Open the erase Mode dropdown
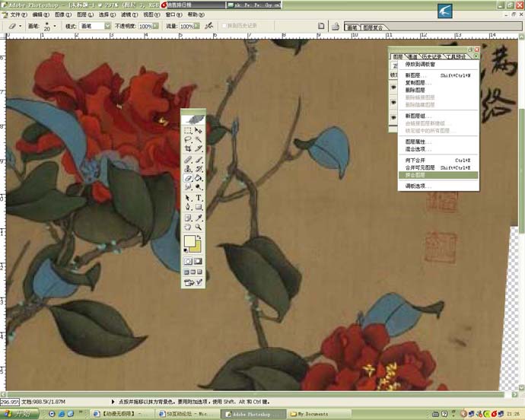The height and width of the screenshot is (420, 525). pyautogui.click(x=107, y=26)
